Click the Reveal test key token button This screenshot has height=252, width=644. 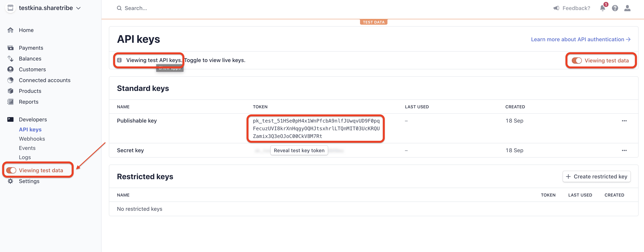point(299,150)
